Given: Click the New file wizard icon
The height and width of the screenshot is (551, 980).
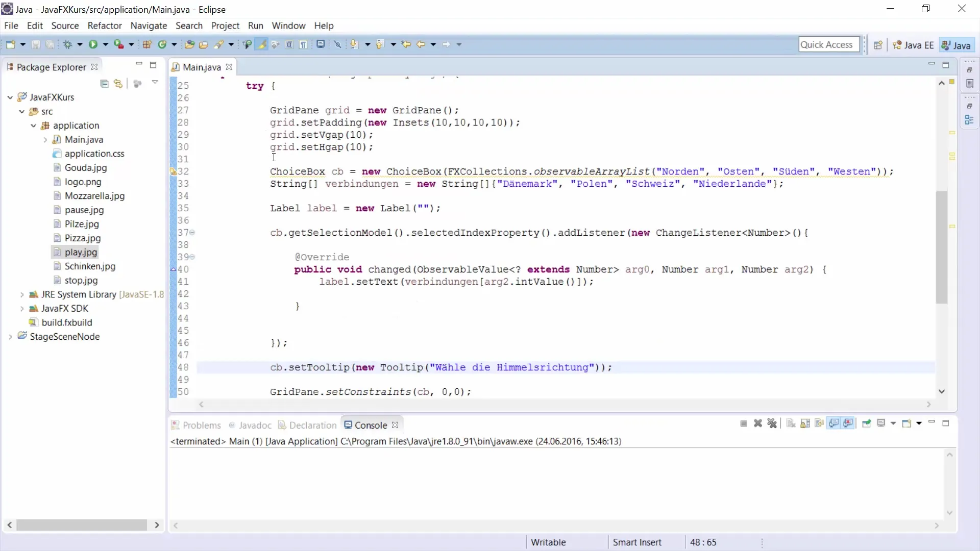Looking at the screenshot, I should (11, 45).
